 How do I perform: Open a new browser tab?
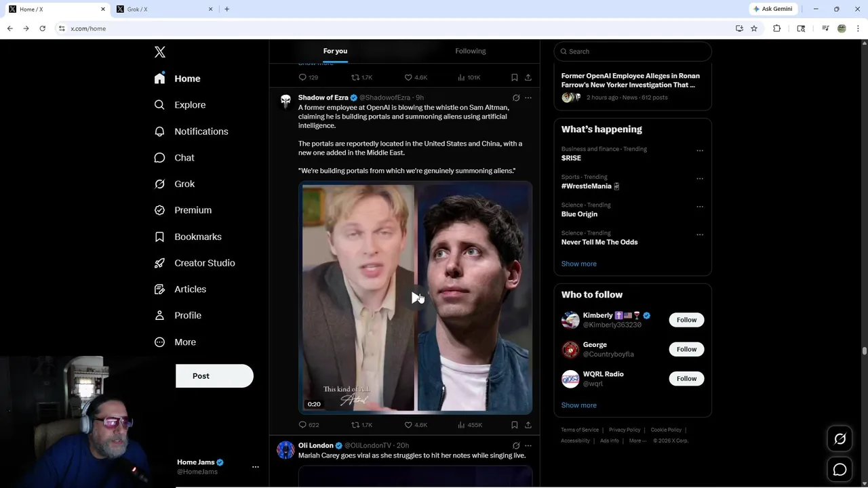point(226,9)
